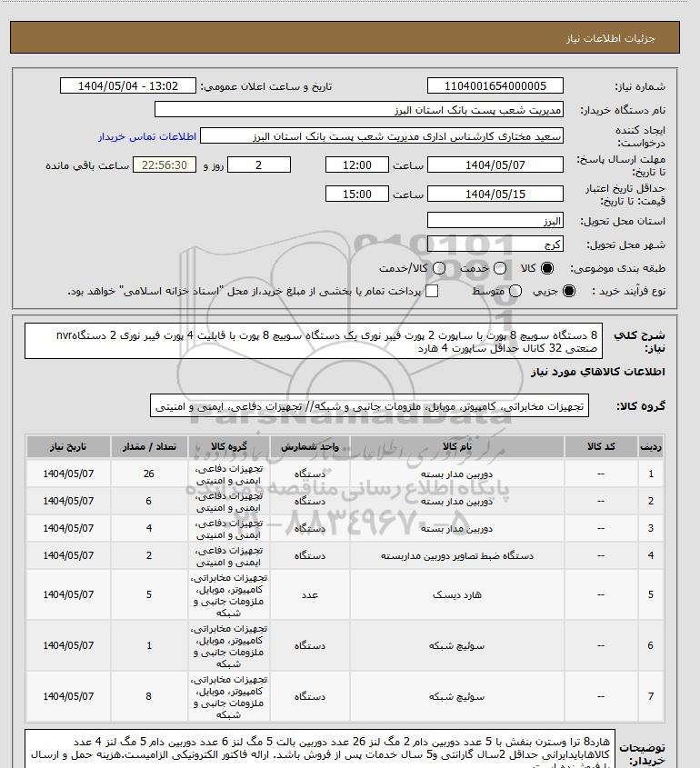This screenshot has width=700, height=768.
Task: Click the توضیحات خریدار notes box
Action: [320, 748]
